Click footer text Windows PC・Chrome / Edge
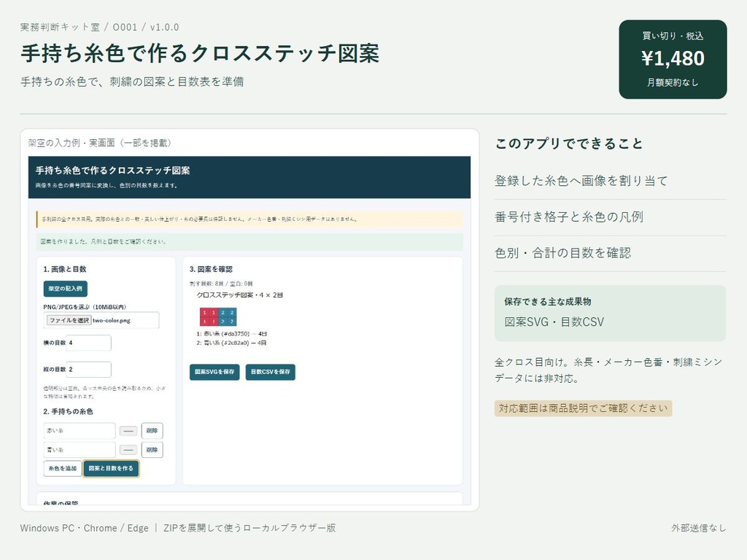747x560 pixels. coord(85,528)
